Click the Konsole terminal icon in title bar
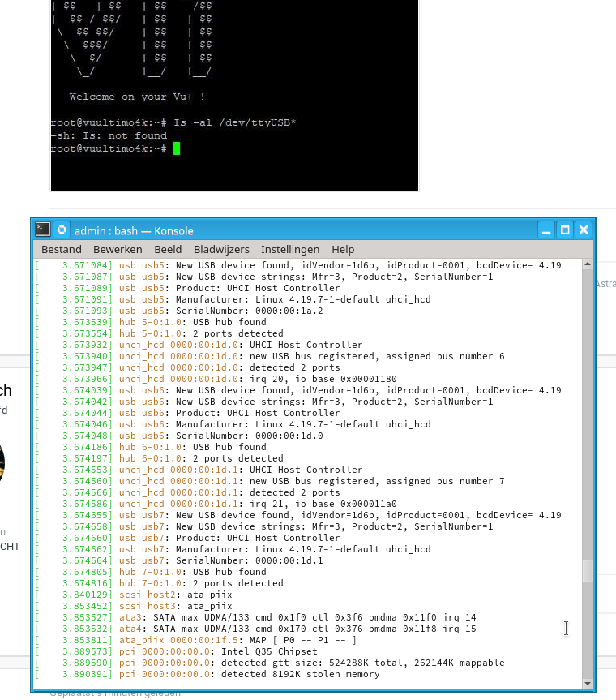 pos(43,230)
